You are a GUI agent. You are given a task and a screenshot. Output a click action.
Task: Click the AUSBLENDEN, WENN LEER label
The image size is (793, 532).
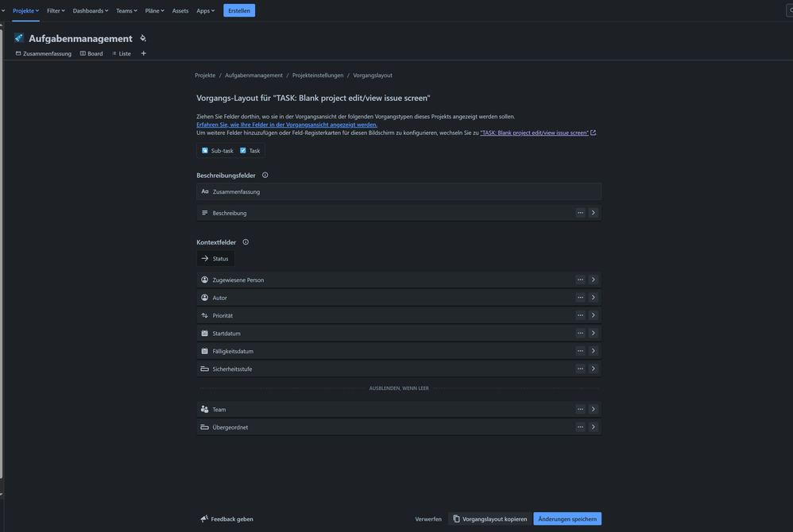[399, 388]
